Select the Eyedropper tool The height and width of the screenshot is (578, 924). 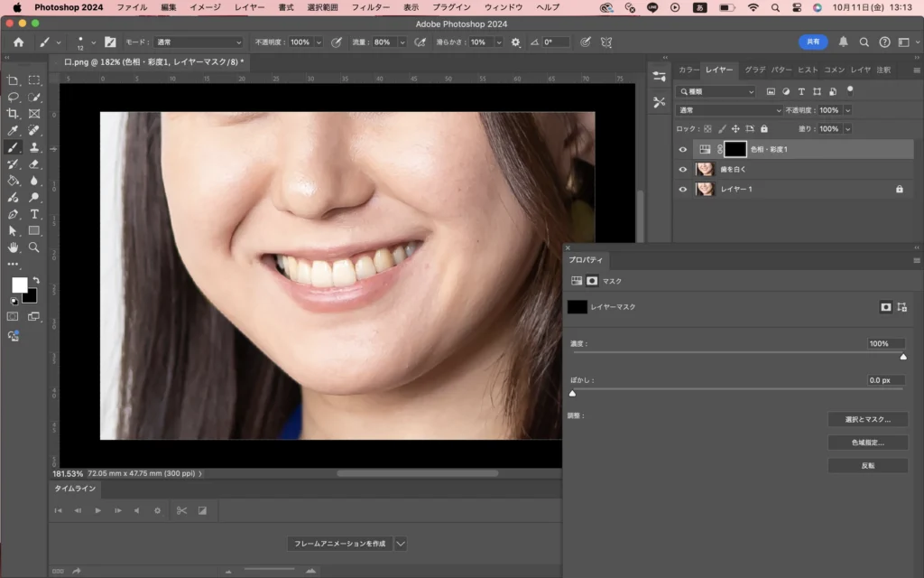point(14,130)
